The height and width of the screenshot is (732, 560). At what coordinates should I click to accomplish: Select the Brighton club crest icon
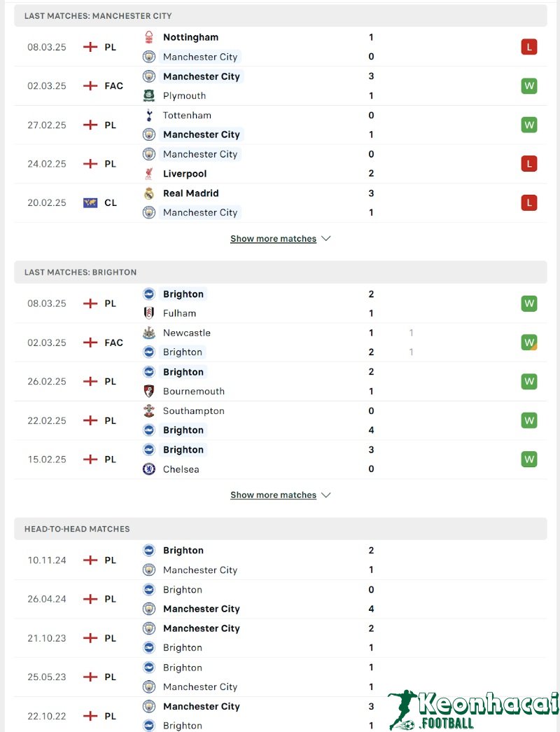pos(148,294)
